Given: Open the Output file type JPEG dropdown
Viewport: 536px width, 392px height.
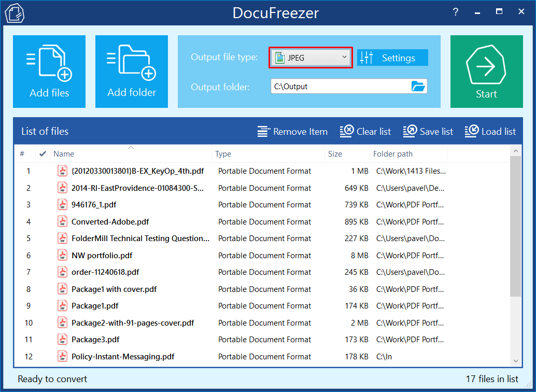Looking at the screenshot, I should [311, 58].
